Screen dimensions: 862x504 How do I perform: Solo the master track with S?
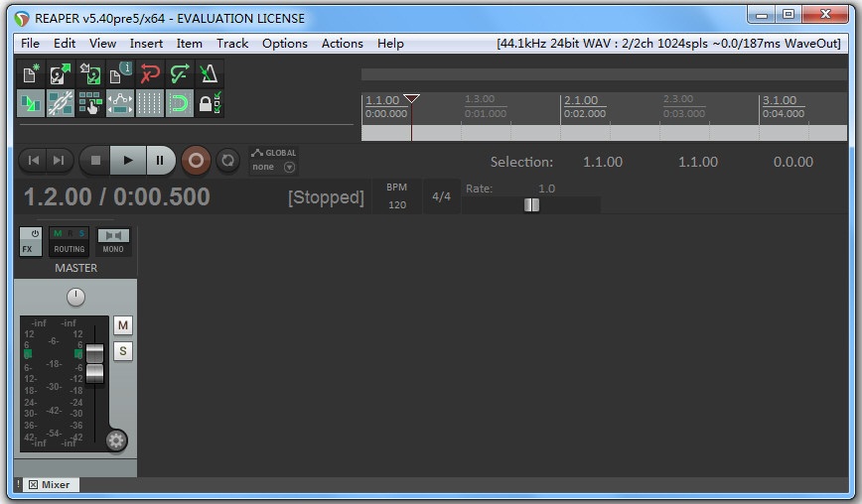pyautogui.click(x=123, y=351)
